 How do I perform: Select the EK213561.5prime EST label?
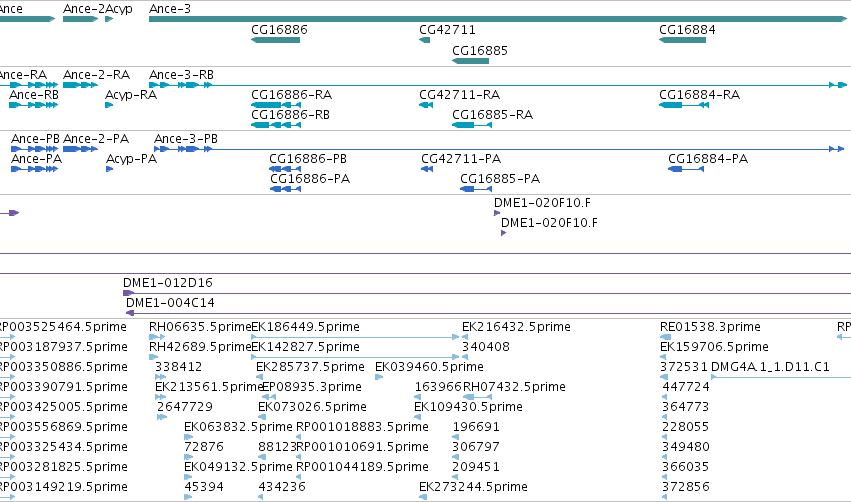[x=209, y=387]
